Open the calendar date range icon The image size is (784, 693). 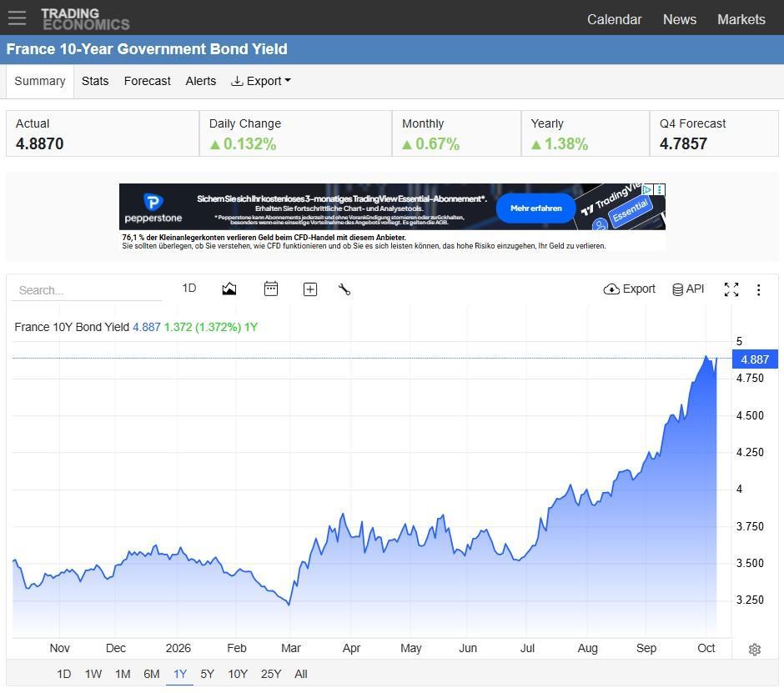(x=270, y=289)
